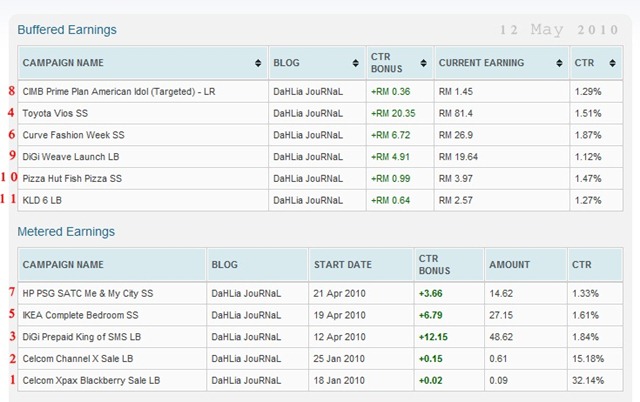The height and width of the screenshot is (402, 640).
Task: Sort by CTR Bonus arrow icon
Action: (423, 63)
